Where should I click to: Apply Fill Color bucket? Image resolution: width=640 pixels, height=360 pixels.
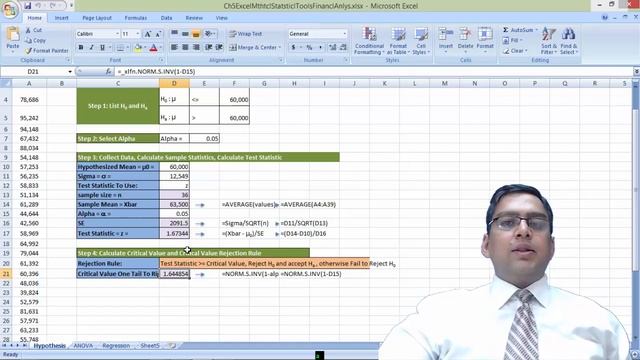coord(138,48)
